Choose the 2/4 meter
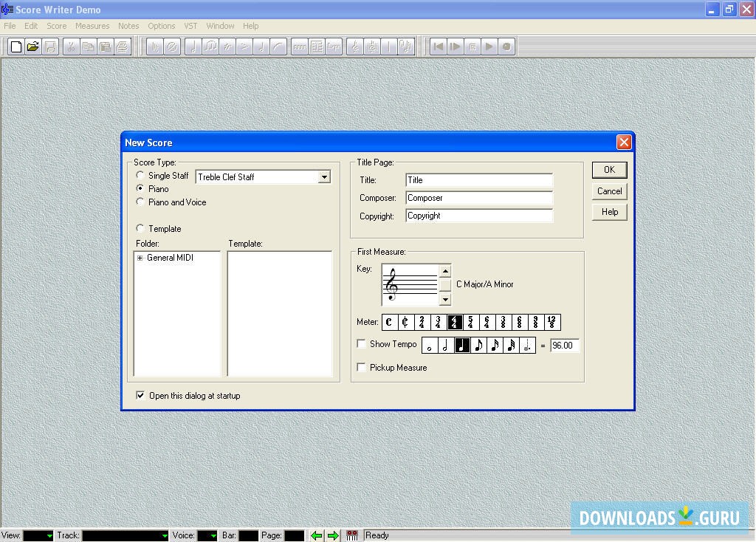This screenshot has width=756, height=542. tap(422, 322)
